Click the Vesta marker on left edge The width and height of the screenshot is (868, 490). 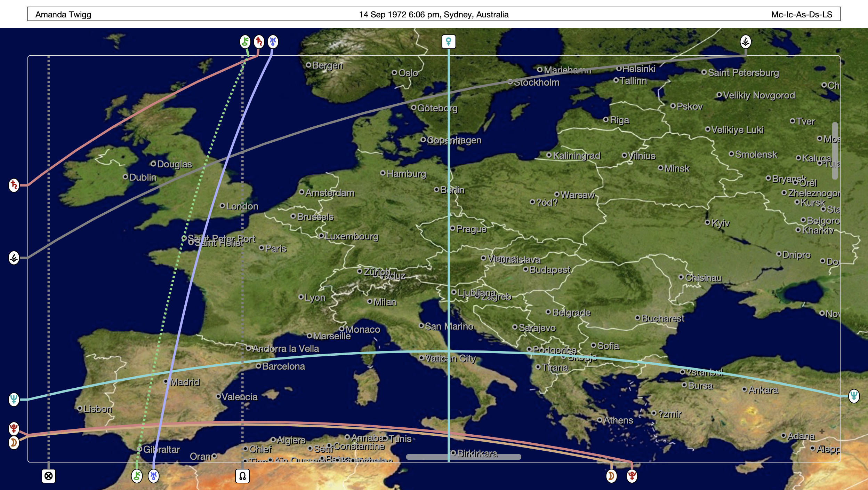point(14,258)
